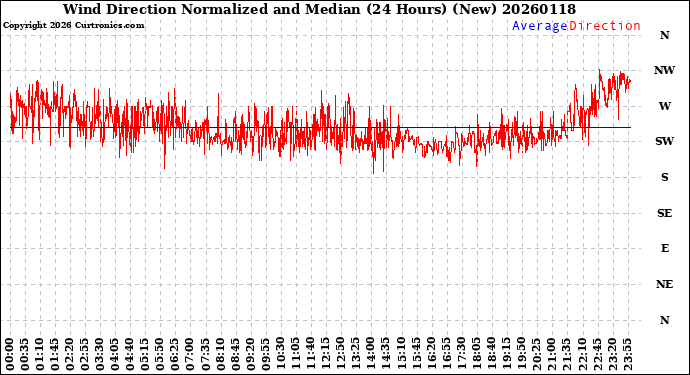Viewport: 690px width, 375px height.
Task: Click the 22:45 time label
Action: coord(597,355)
